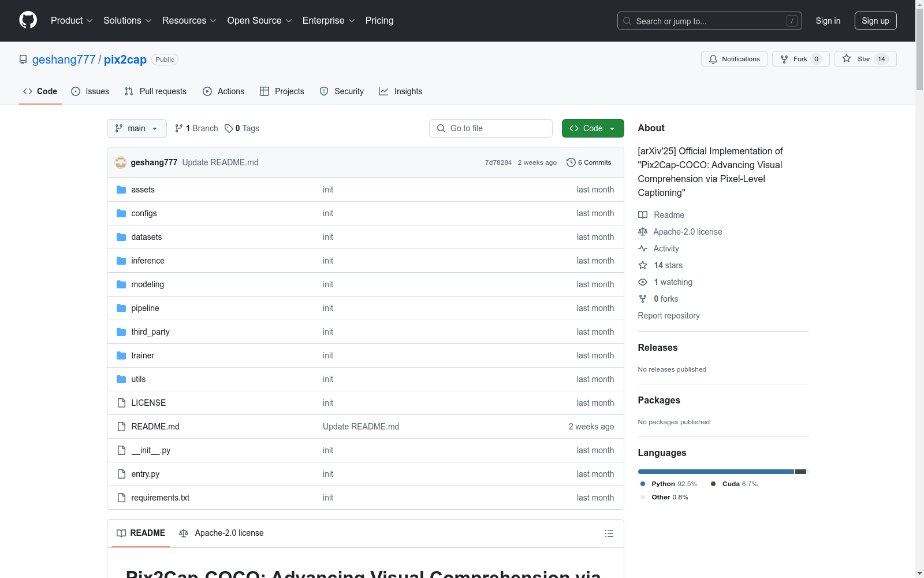Open the Projects tab
Screen dimensions: 924x578
282,91
